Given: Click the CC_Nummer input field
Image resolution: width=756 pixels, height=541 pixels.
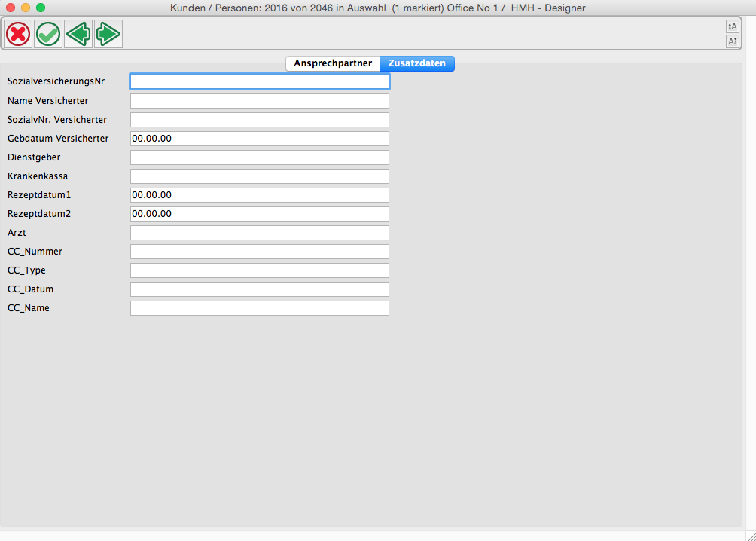Looking at the screenshot, I should click(260, 252).
